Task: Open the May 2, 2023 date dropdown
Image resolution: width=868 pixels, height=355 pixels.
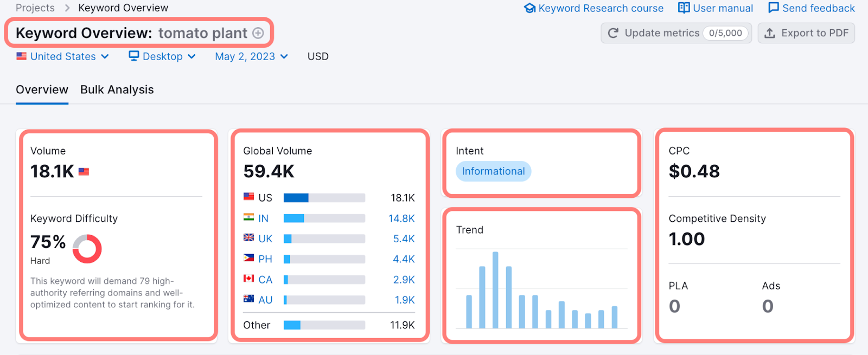Action: 251,56
